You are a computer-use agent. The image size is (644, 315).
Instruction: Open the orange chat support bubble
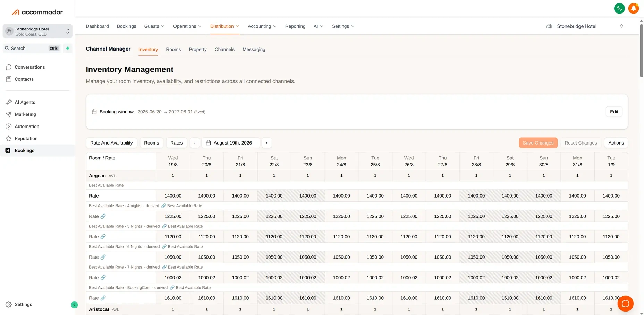pos(626,304)
